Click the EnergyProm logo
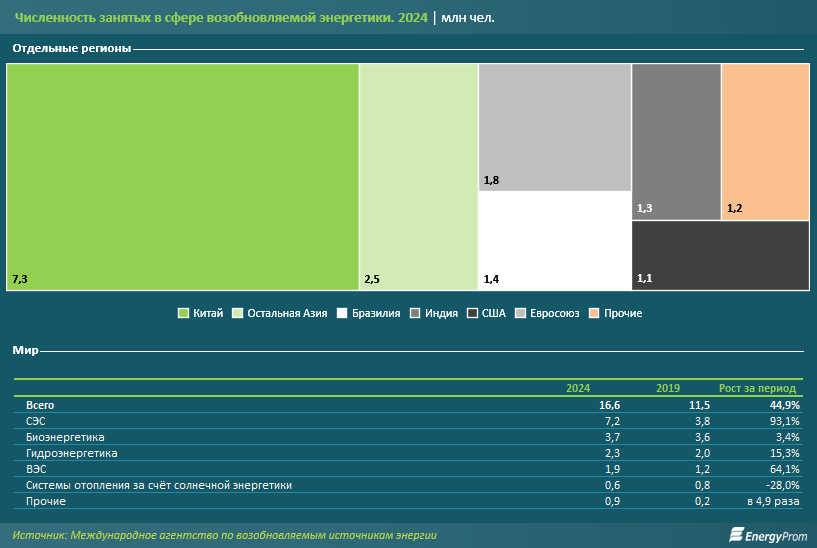Image resolution: width=817 pixels, height=548 pixels. 767,535
